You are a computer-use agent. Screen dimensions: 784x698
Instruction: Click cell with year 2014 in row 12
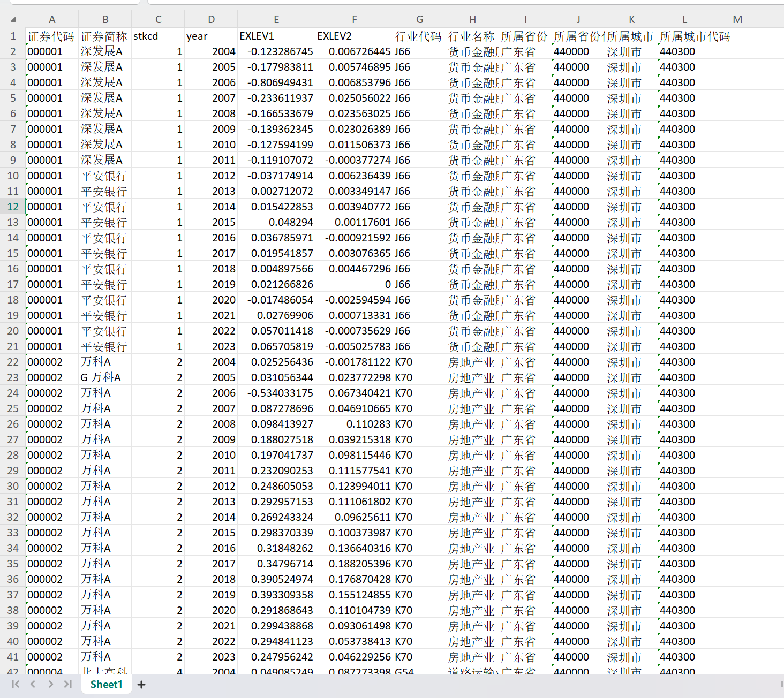click(x=211, y=207)
